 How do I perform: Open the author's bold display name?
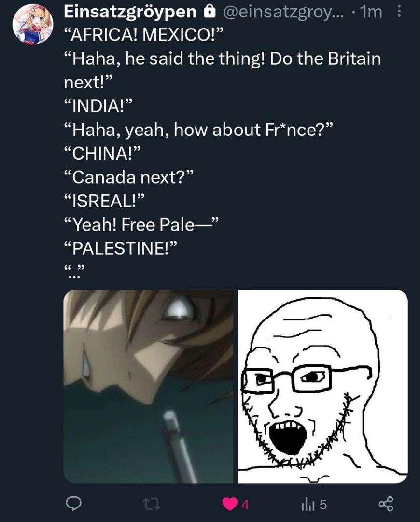click(x=130, y=12)
